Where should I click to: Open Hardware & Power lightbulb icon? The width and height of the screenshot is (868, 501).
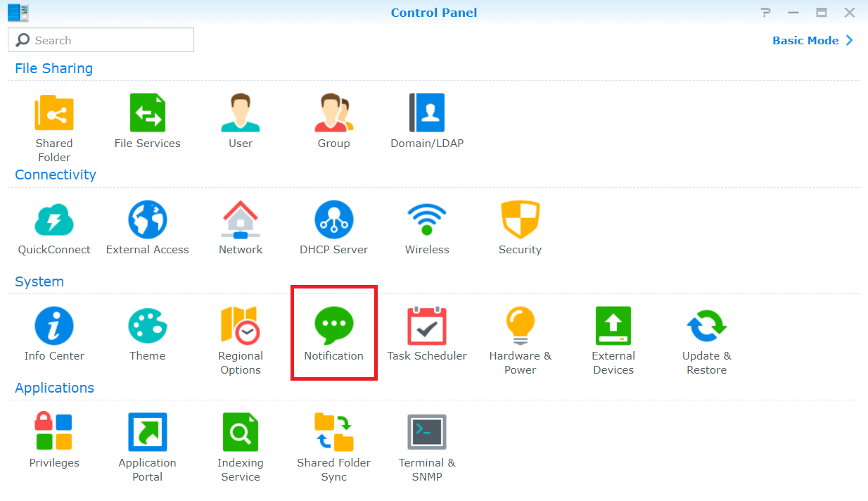[521, 326]
